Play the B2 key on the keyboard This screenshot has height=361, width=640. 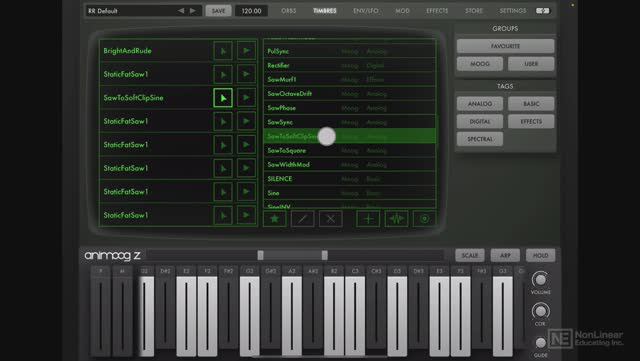pyautogui.click(x=334, y=316)
